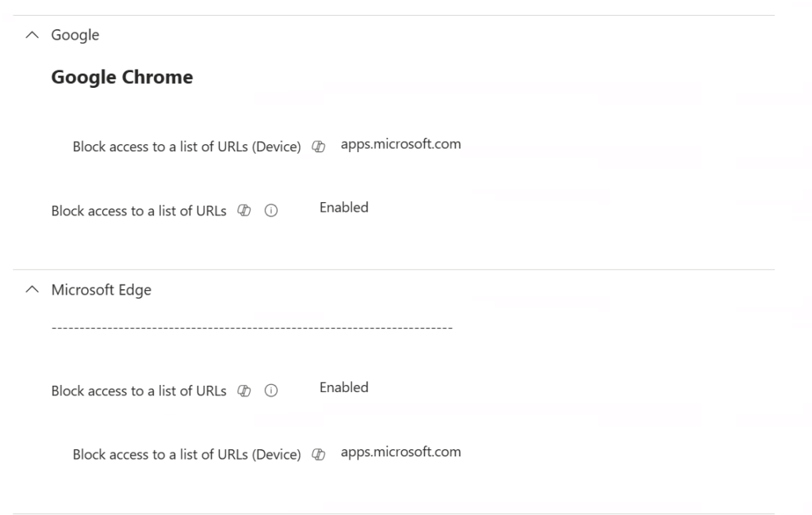
Task: Select apps.microsoft.com value under Google Chrome
Action: [x=400, y=144]
